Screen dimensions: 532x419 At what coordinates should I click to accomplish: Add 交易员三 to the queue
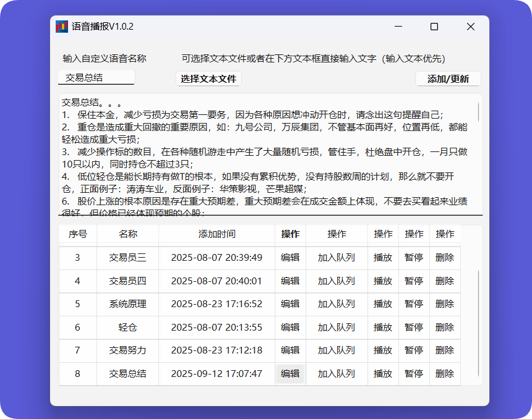[337, 258]
